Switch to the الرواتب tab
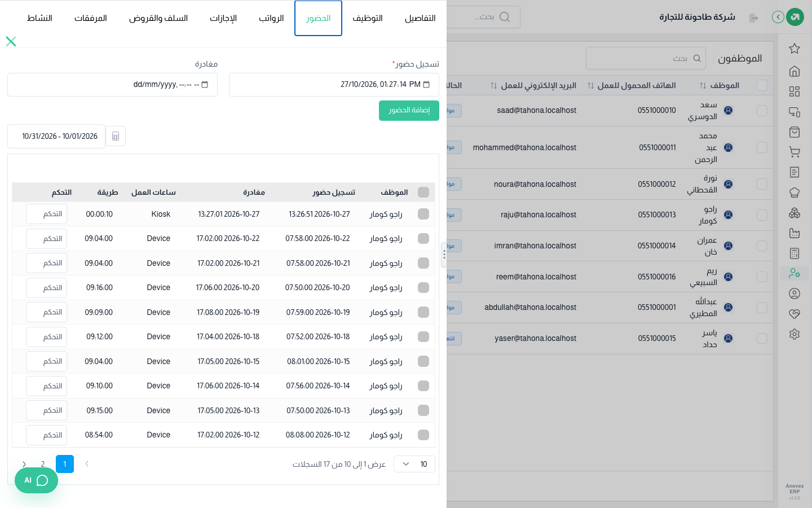Viewport: 812px width, 508px height. coord(271,18)
